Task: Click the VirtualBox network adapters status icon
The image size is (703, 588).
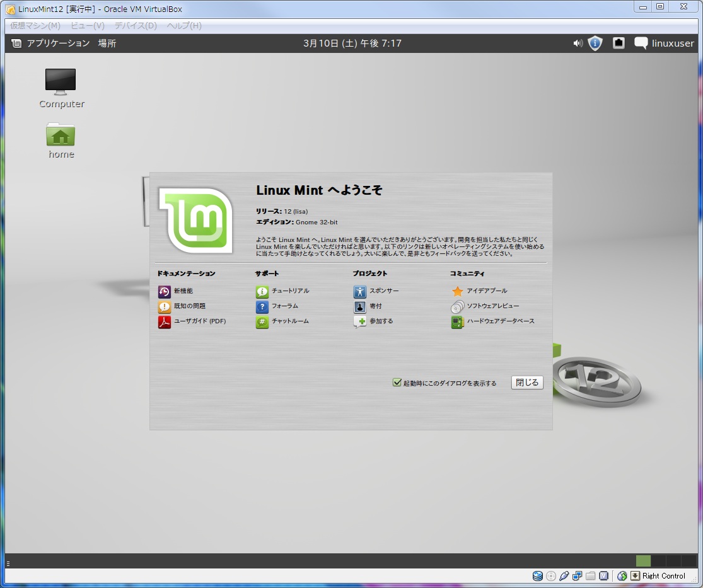Action: (x=578, y=576)
